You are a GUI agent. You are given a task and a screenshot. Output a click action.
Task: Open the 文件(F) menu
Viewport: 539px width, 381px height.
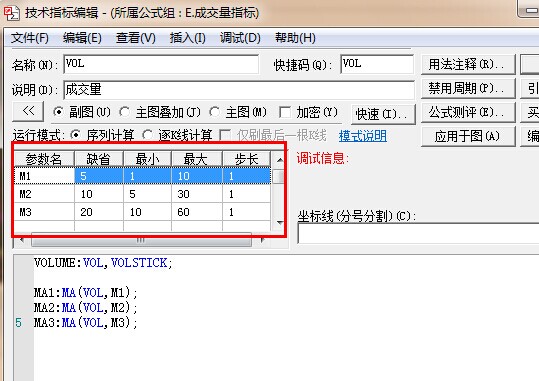(x=30, y=38)
